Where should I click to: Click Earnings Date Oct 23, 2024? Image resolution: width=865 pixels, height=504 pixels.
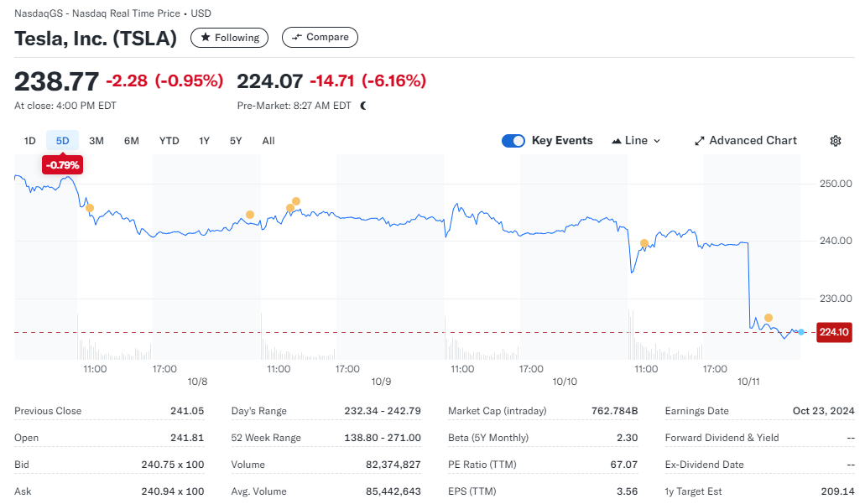(x=824, y=411)
